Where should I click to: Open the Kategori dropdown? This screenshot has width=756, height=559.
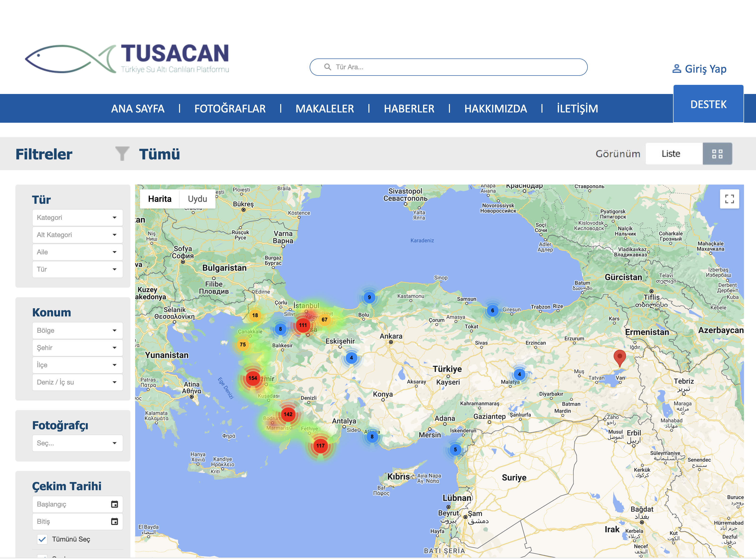tap(77, 218)
